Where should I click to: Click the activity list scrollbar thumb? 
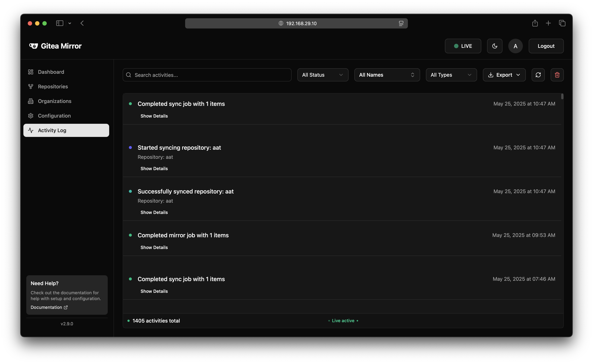click(562, 97)
